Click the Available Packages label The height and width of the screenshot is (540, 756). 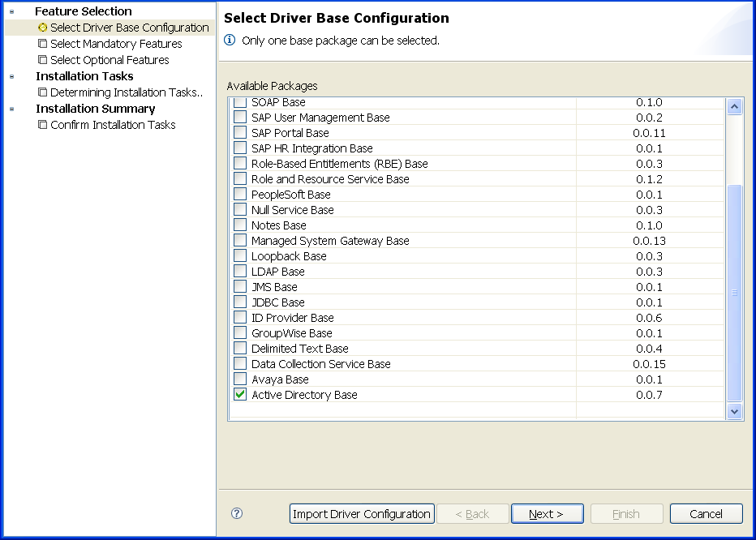click(x=272, y=86)
